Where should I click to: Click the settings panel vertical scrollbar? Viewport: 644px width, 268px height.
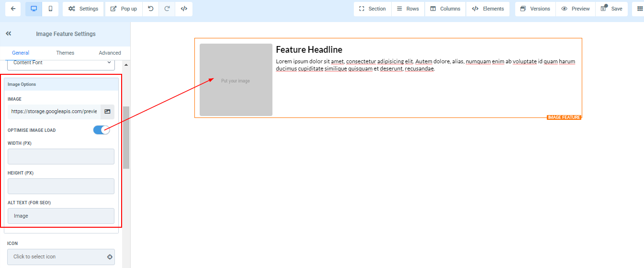(x=126, y=137)
